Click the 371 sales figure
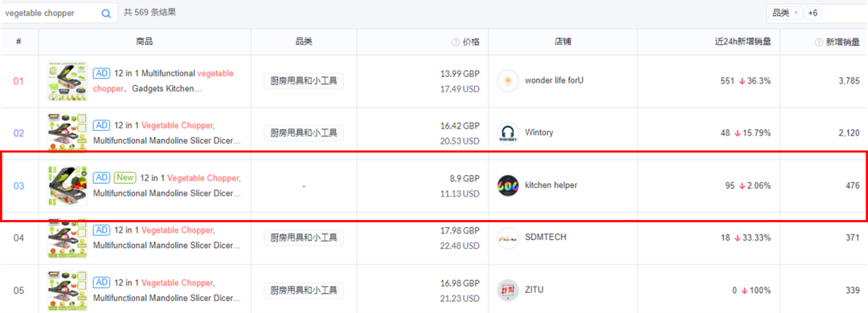868x313 pixels. point(853,238)
